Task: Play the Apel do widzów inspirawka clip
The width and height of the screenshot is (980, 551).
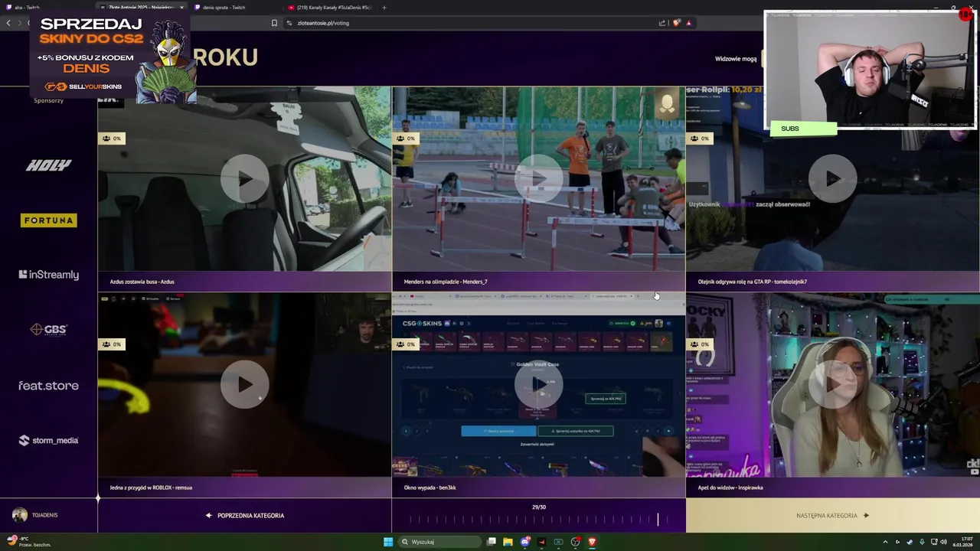Action: coord(832,384)
